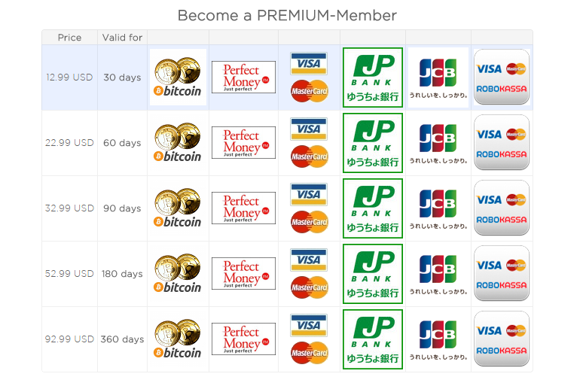Pay 92.99 USD plan with bitcoin
Image resolution: width=586 pixels, height=392 pixels.
178,339
